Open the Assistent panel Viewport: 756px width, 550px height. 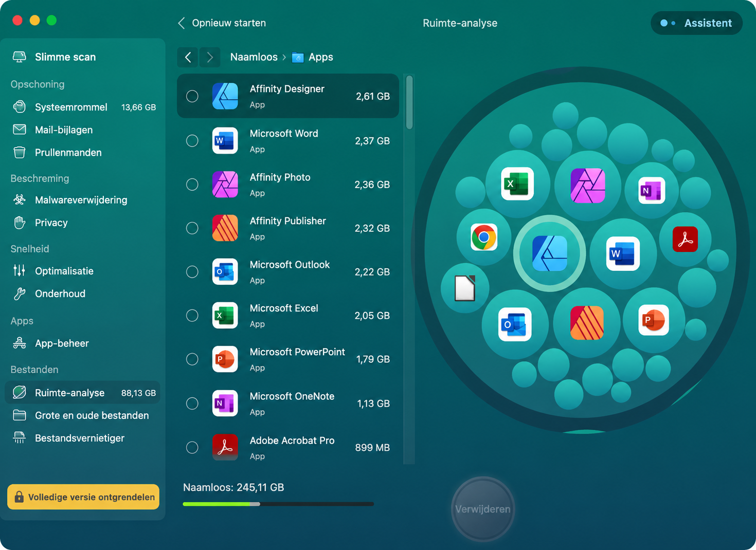(696, 23)
